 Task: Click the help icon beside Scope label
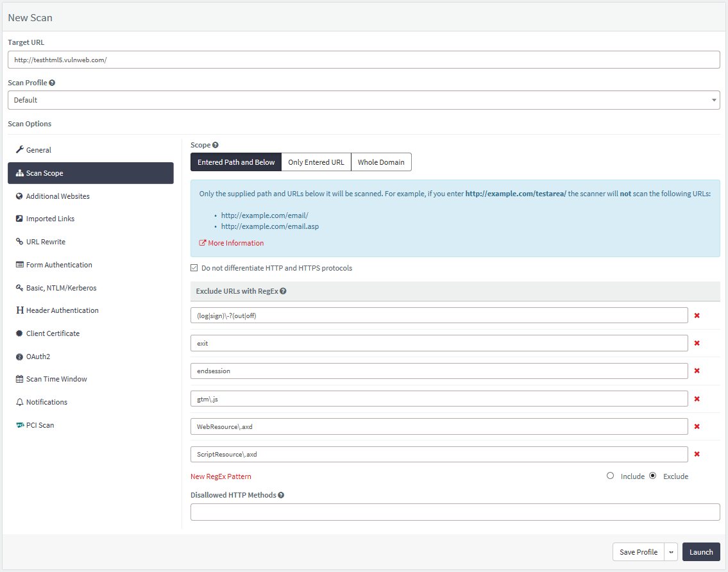point(216,145)
